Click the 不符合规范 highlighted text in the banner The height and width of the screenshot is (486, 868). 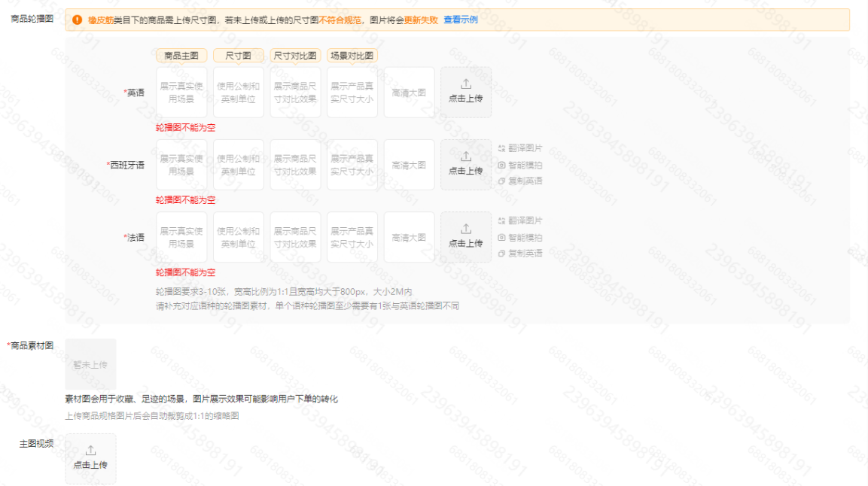(340, 20)
